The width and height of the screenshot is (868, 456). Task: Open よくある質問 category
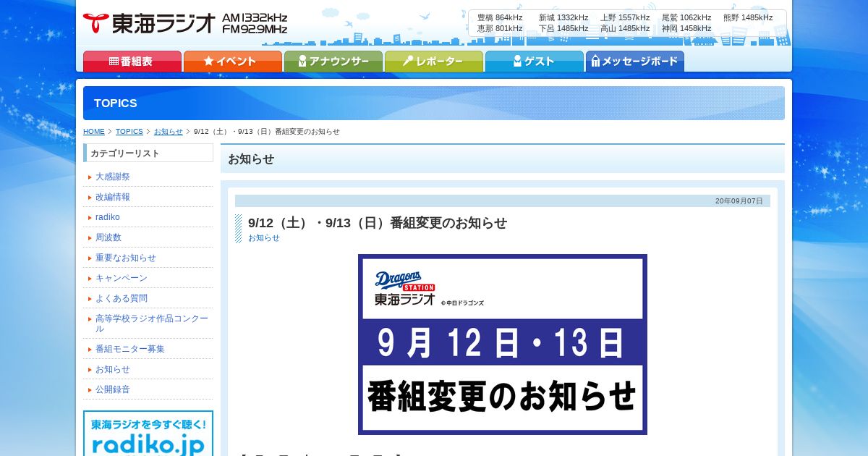coord(122,298)
